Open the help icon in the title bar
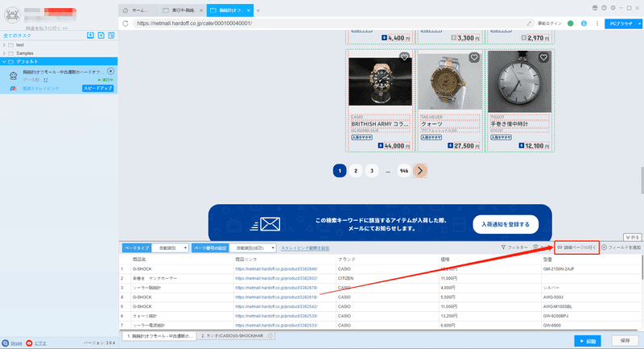The width and height of the screenshot is (644, 349). pos(604,8)
